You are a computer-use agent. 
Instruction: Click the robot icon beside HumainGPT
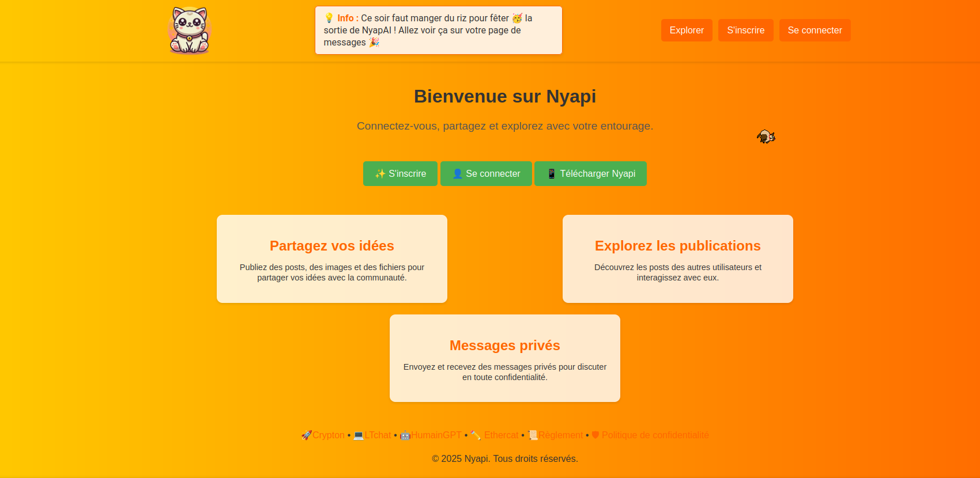(x=405, y=435)
